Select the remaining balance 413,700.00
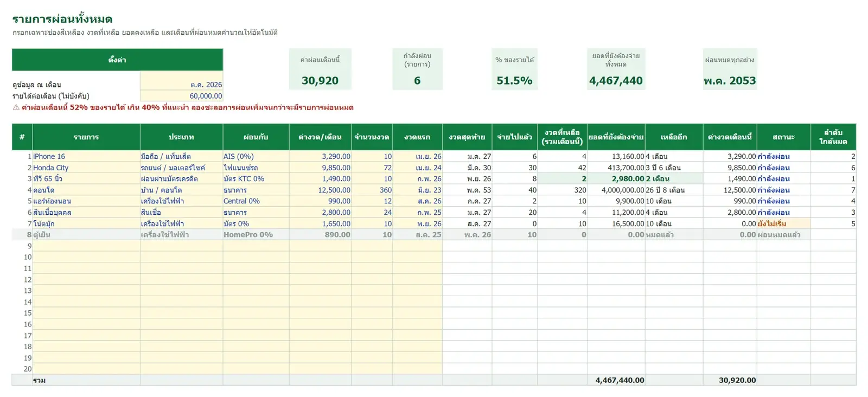This screenshot has height=397, width=868. [616, 168]
